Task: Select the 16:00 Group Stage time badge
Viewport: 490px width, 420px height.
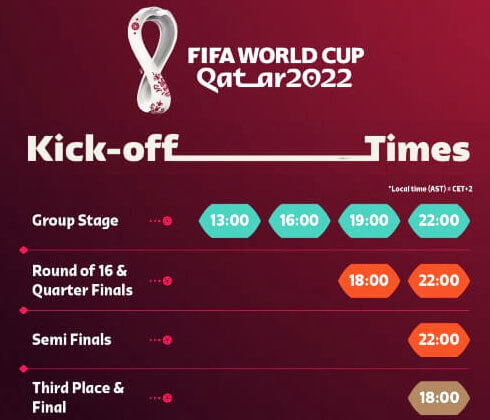Action: pyautogui.click(x=299, y=221)
